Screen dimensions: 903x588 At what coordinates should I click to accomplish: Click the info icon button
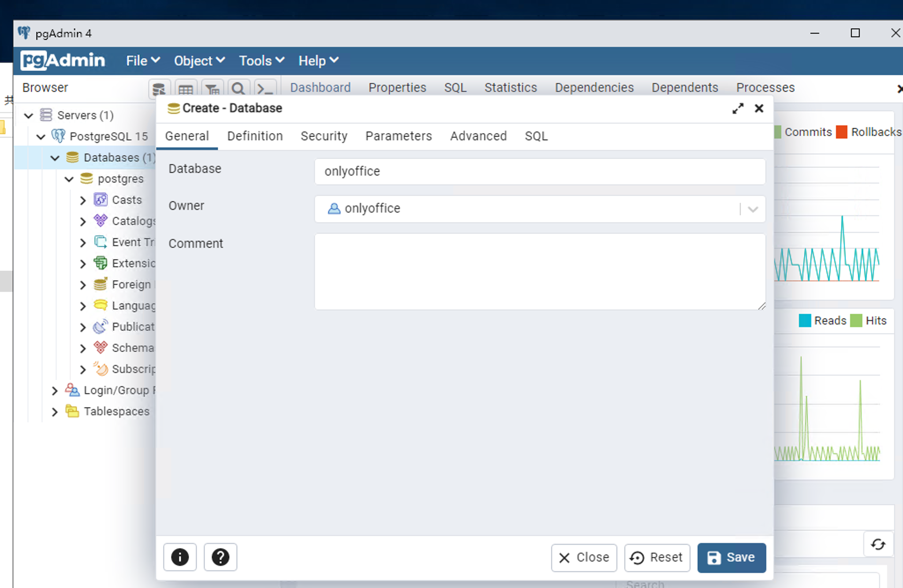click(180, 557)
